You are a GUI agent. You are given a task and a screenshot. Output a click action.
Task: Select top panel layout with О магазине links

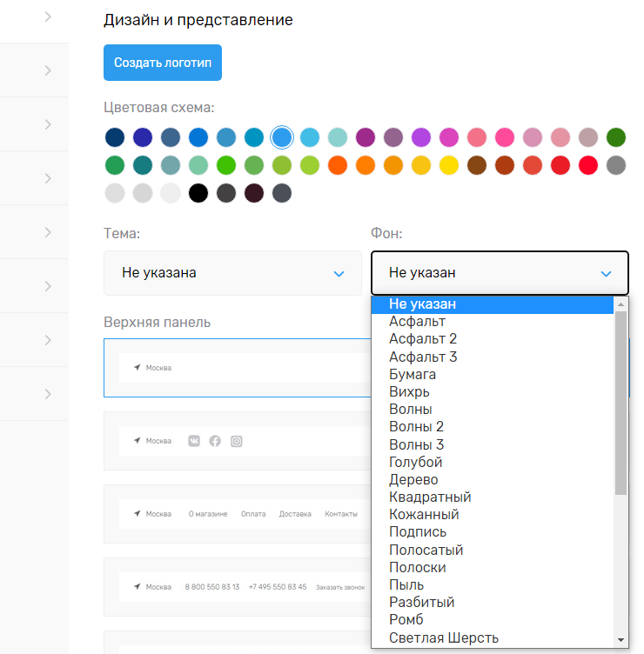pos(238,514)
